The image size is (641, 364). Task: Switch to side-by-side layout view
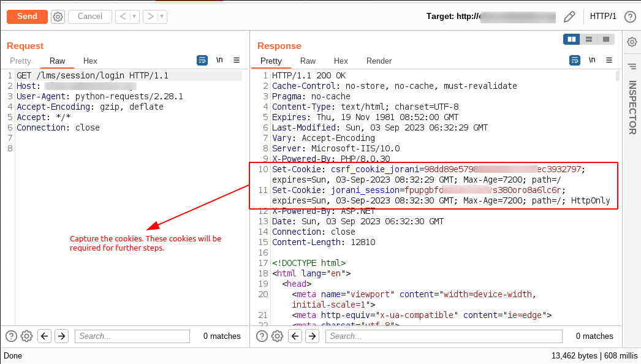click(x=572, y=39)
